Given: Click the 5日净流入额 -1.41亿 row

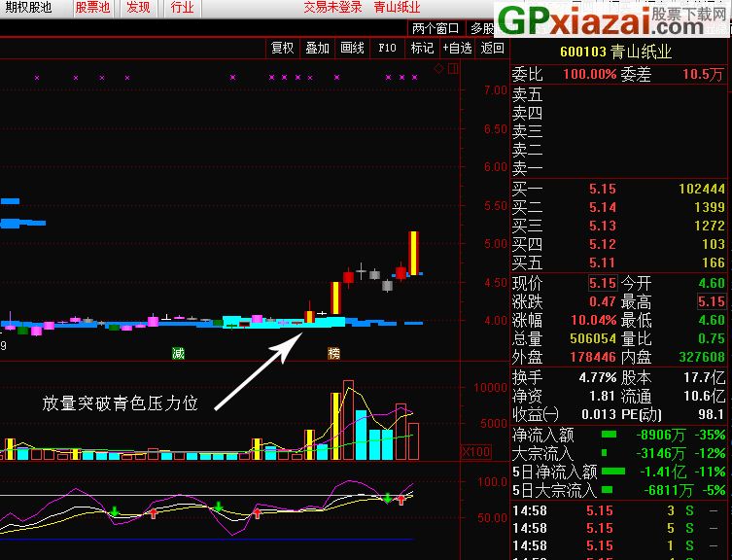Looking at the screenshot, I should pyautogui.click(x=618, y=472).
